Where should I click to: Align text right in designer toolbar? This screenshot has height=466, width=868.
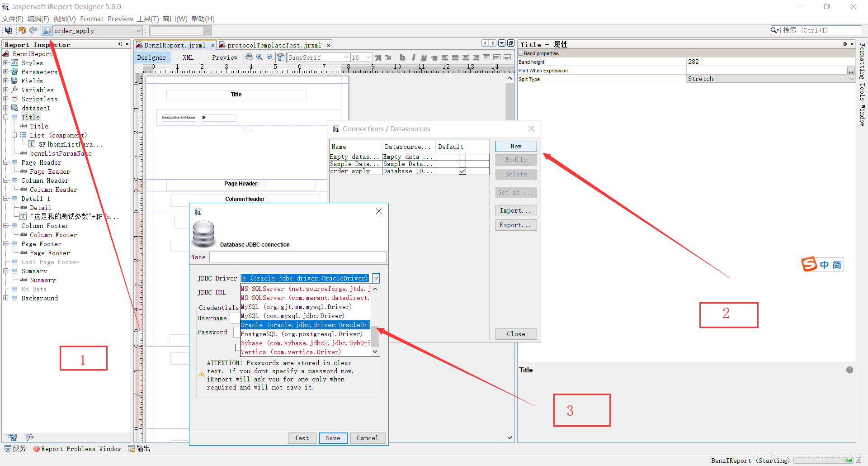(x=476, y=57)
